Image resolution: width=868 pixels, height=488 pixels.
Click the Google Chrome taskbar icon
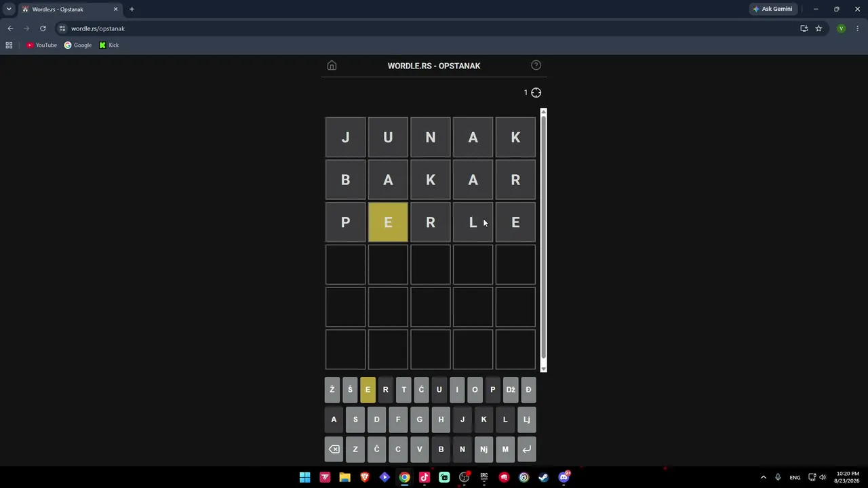point(404,477)
